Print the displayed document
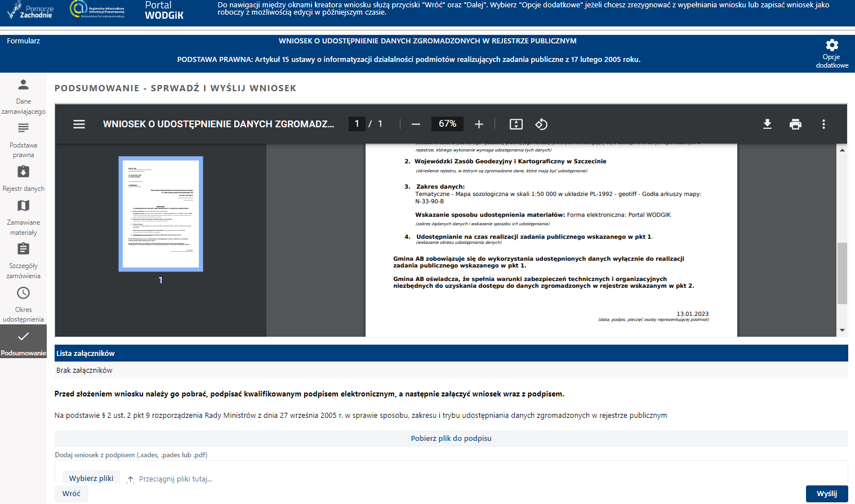The image size is (855, 504). [795, 124]
